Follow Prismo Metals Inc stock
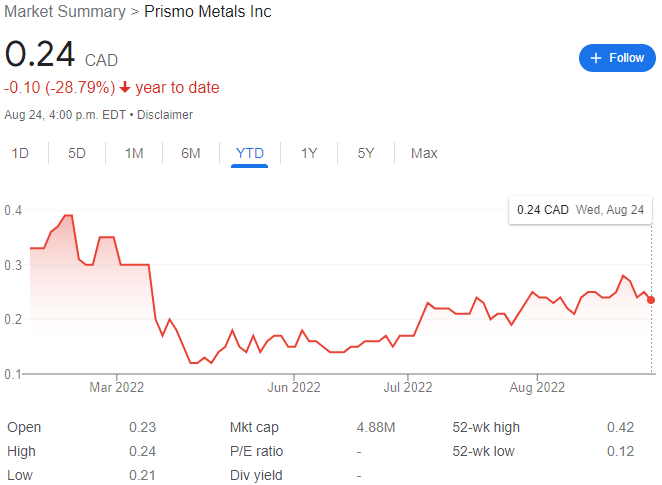Screen dimensions: 662x485 [x=617, y=58]
